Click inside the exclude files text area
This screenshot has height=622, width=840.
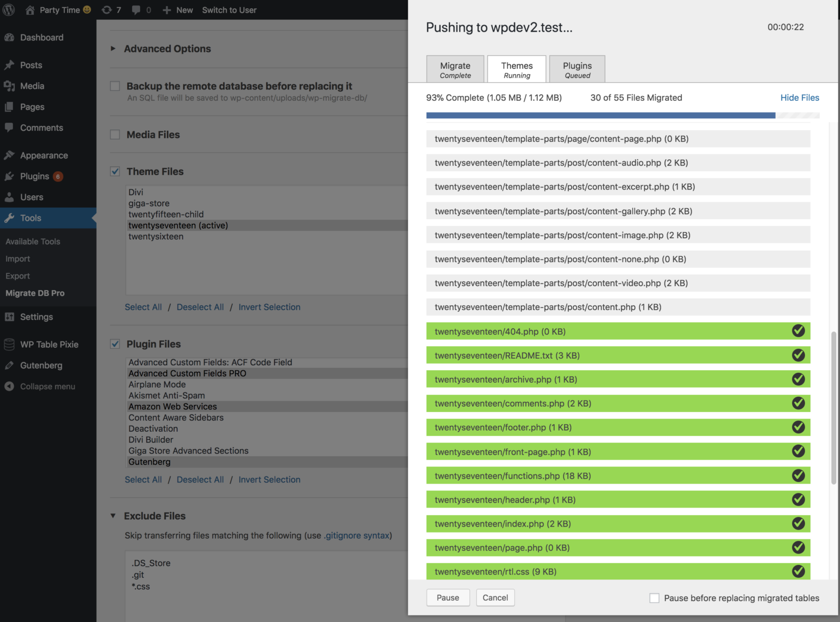266,586
